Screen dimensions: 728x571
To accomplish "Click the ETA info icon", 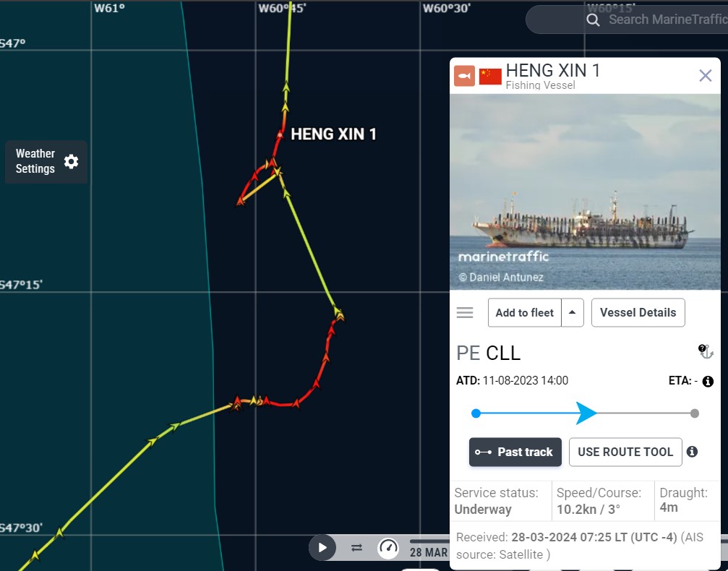I will coord(708,381).
